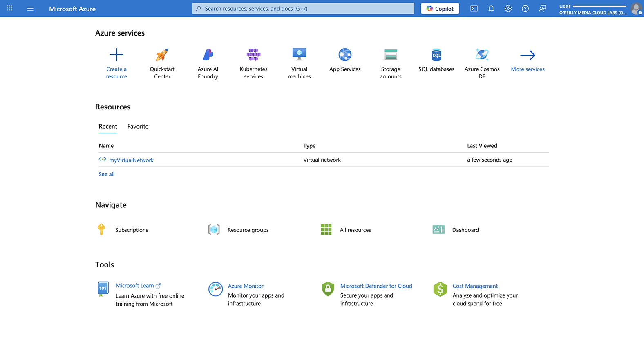Open Copilot
Viewport: 644px width, 362px height.
pos(440,9)
